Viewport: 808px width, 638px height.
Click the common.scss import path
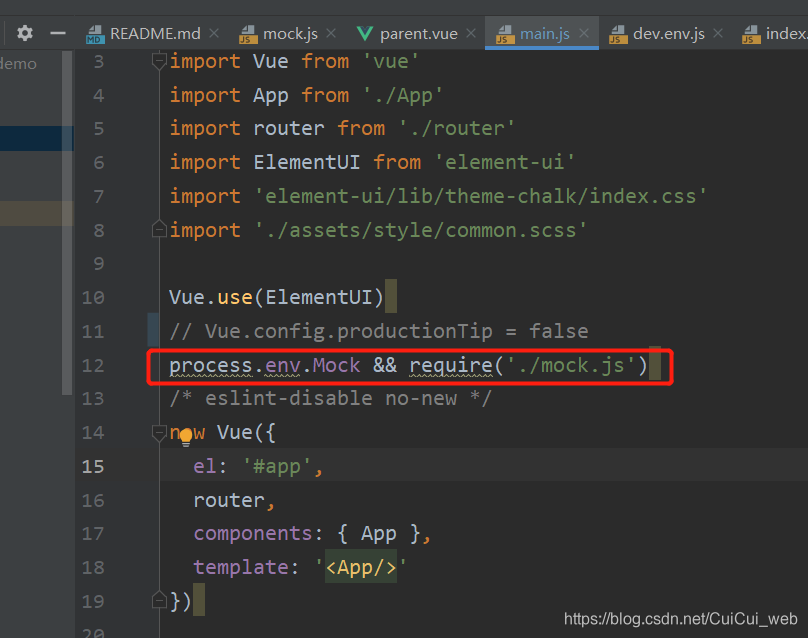tap(420, 230)
